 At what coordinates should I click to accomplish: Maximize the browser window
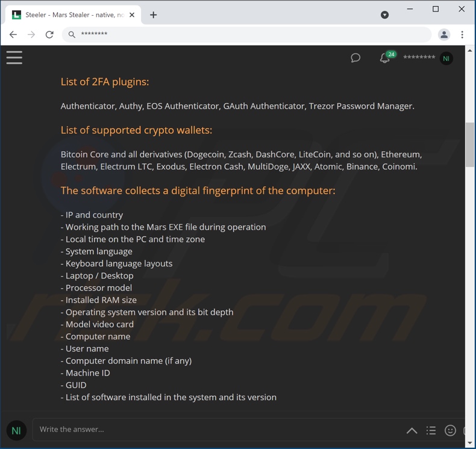[x=436, y=9]
